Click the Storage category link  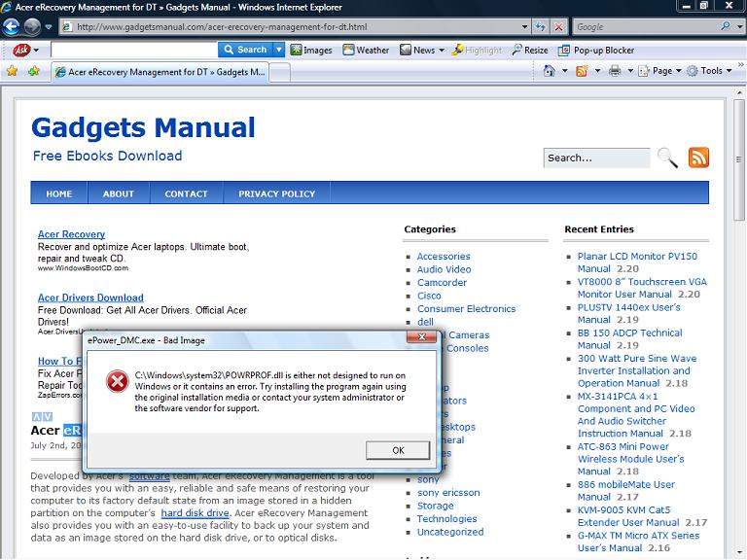click(x=436, y=506)
